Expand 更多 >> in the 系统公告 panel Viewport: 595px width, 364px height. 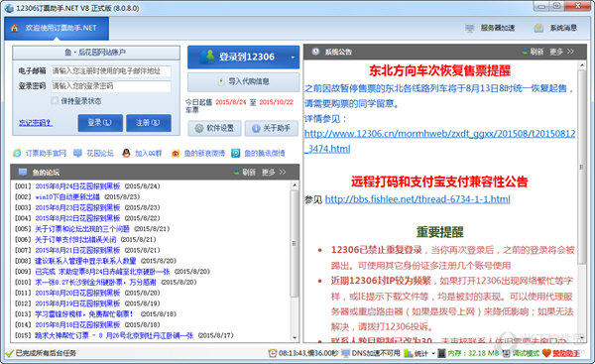[x=562, y=52]
